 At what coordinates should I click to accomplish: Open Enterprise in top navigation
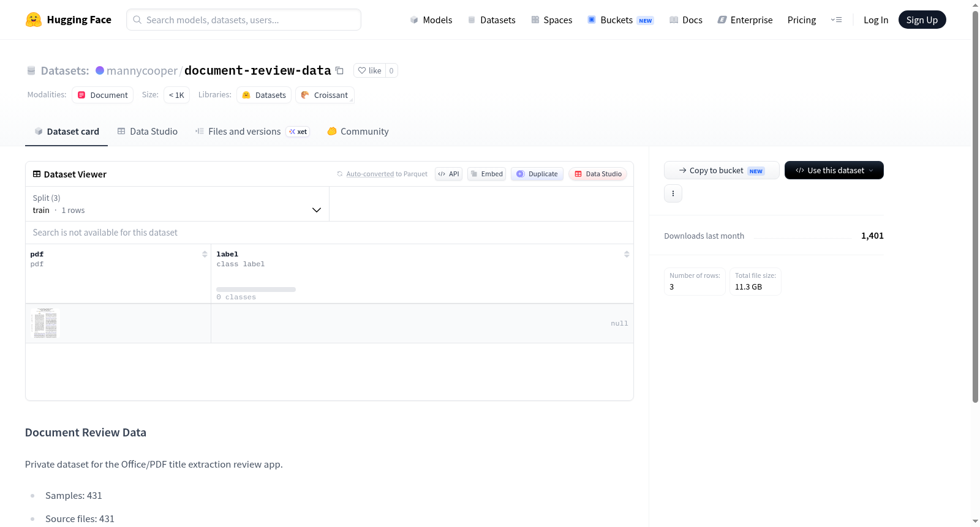[745, 20]
